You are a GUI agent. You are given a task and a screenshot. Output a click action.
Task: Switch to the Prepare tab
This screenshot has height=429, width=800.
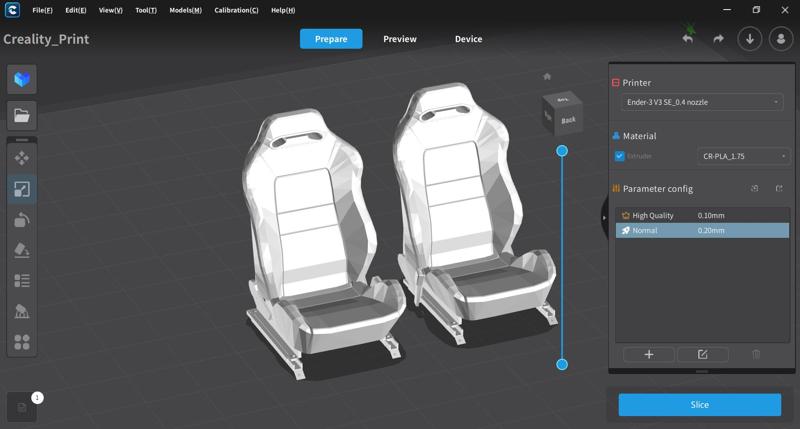(x=331, y=39)
